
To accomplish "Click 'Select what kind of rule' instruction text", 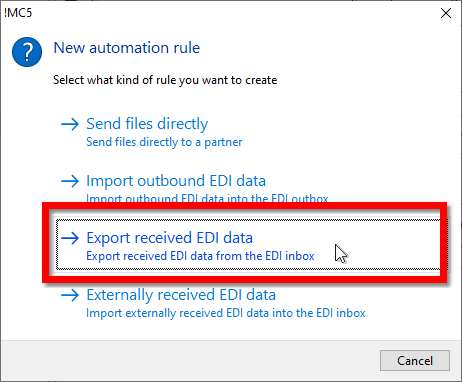I will pyautogui.click(x=165, y=80).
